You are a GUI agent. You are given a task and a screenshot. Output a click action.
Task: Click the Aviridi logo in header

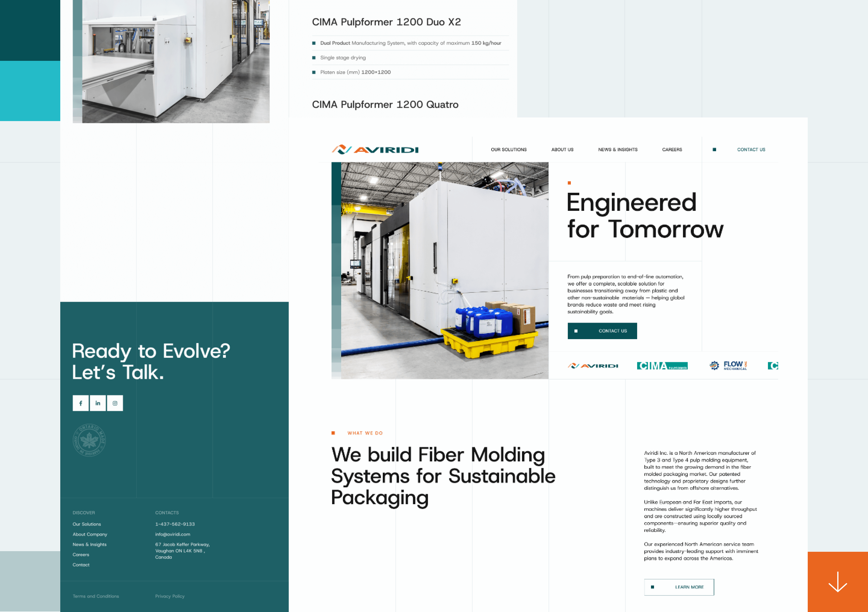375,150
